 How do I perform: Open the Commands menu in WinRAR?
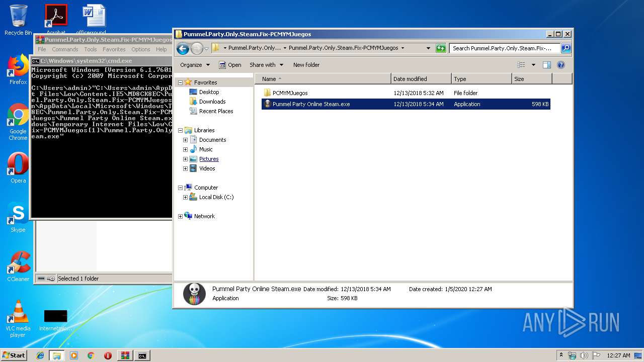pyautogui.click(x=65, y=49)
